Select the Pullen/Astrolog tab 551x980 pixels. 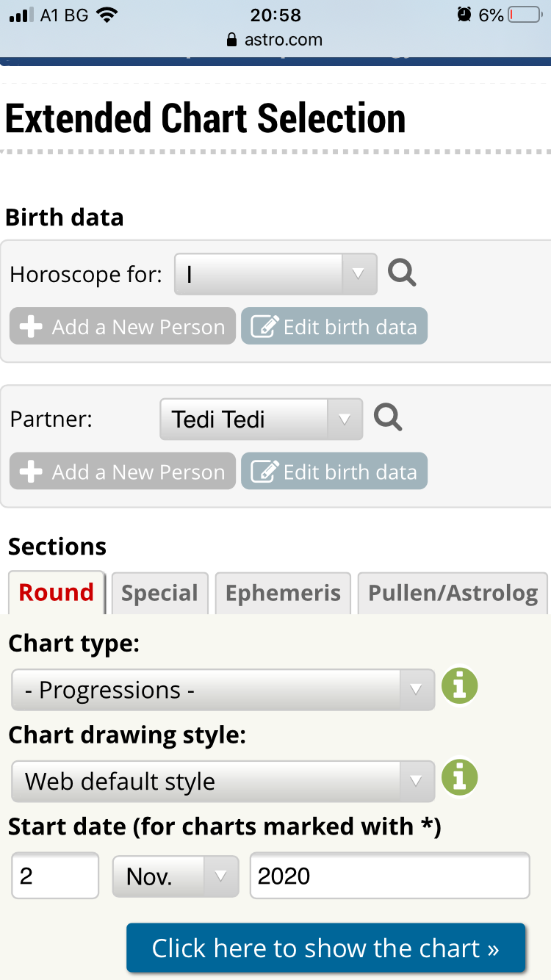(x=453, y=593)
